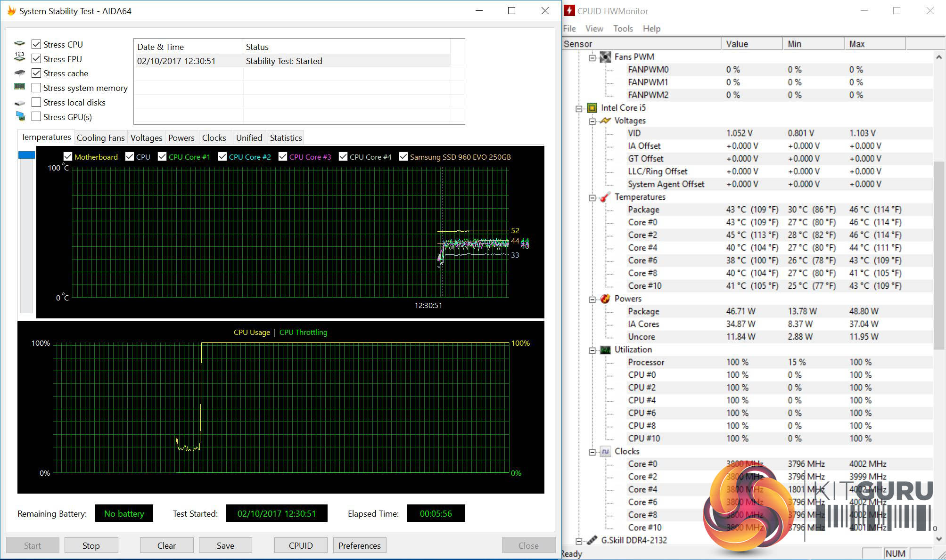The height and width of the screenshot is (560, 946).
Task: Enable Stress system memory checkbox
Action: click(x=36, y=88)
